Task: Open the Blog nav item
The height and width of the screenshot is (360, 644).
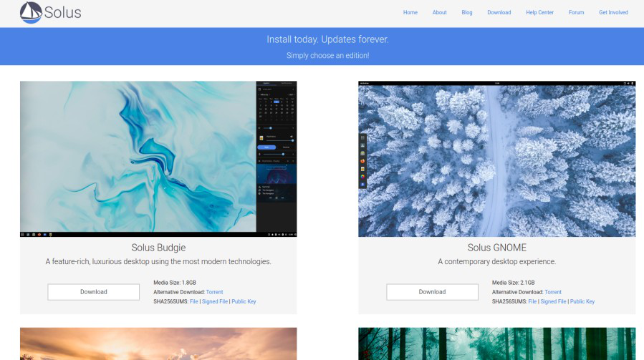Action: click(x=466, y=12)
